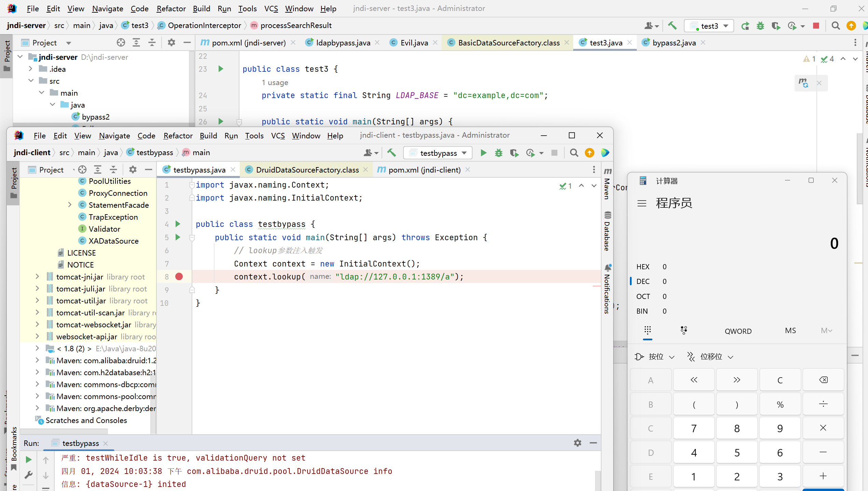Open the Database tool window in jndi-client sidebar
Screen dimensions: 868x491
tap(607, 231)
